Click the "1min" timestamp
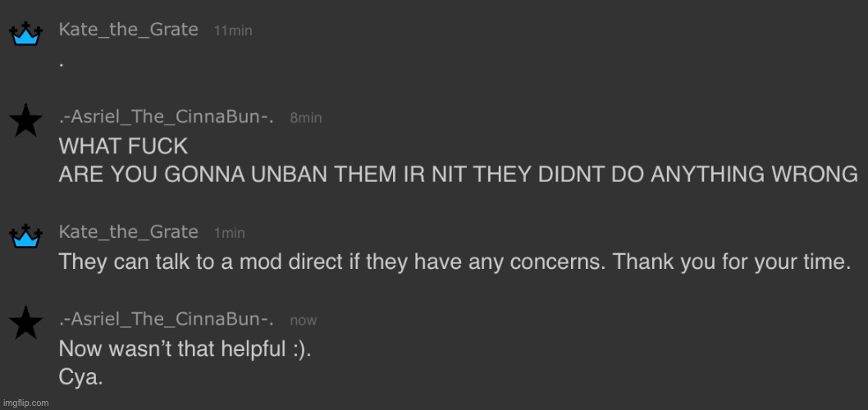 point(230,234)
